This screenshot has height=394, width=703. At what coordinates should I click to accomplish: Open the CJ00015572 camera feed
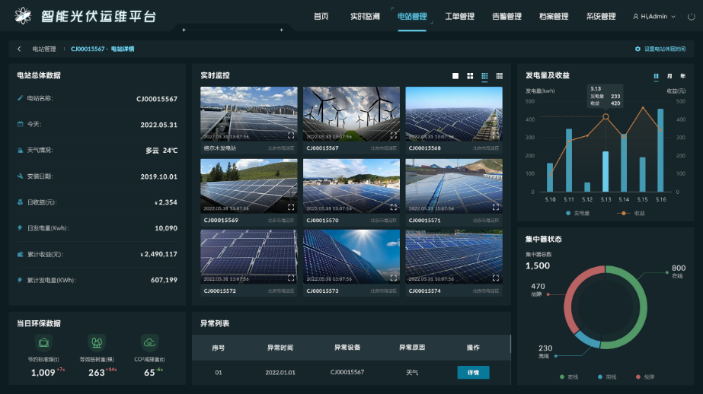pos(249,257)
